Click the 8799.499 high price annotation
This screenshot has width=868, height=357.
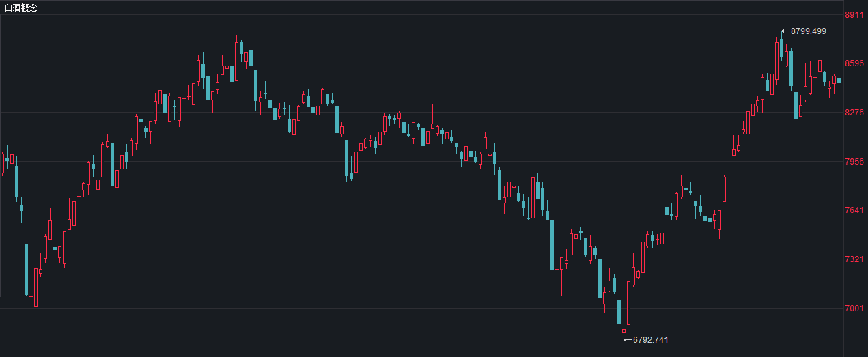(809, 31)
